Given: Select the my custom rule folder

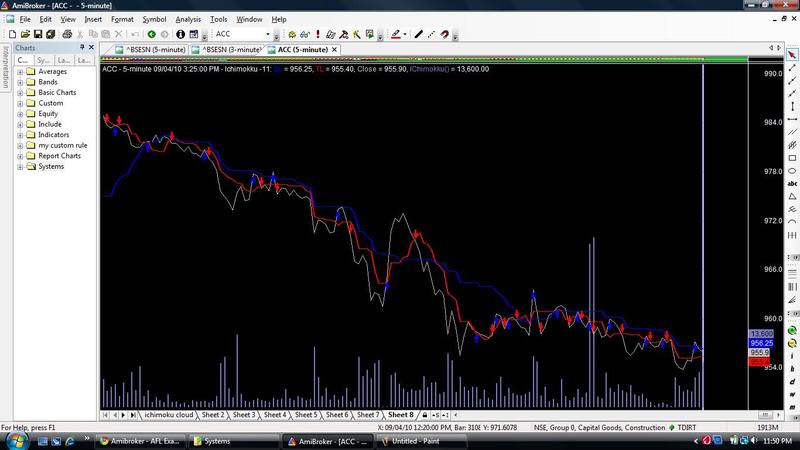Looking at the screenshot, I should (63, 145).
